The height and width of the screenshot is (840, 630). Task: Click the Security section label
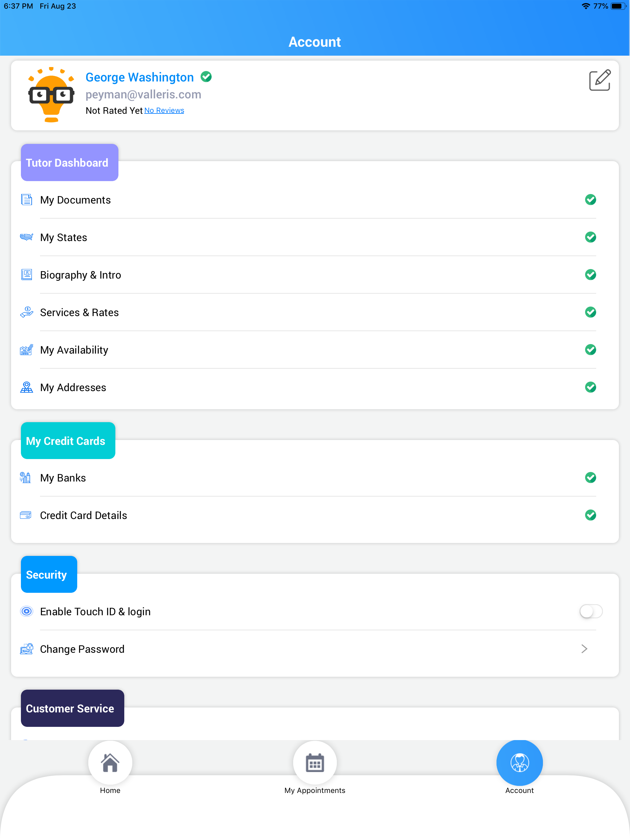[x=49, y=575]
